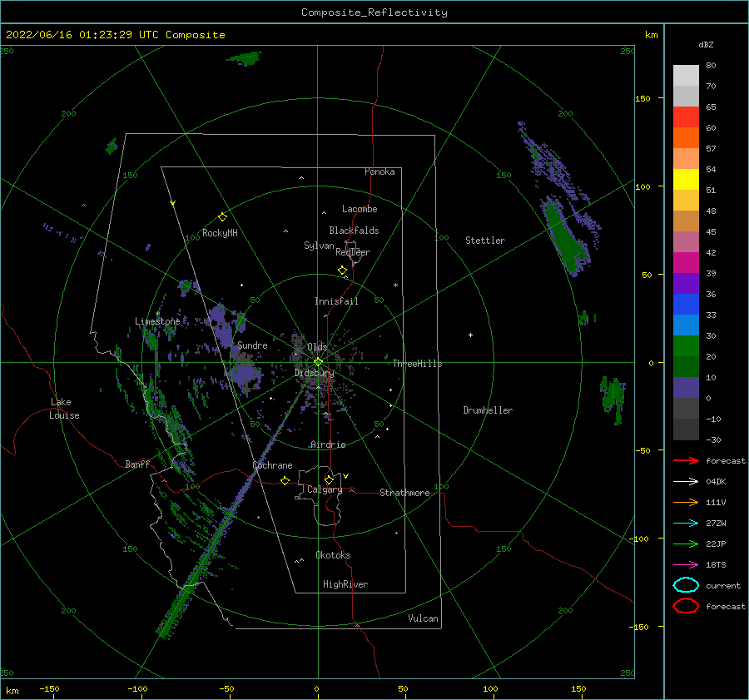Click the Composite_Reflectivity title
Screen dimensions: 749x700
coord(374,12)
